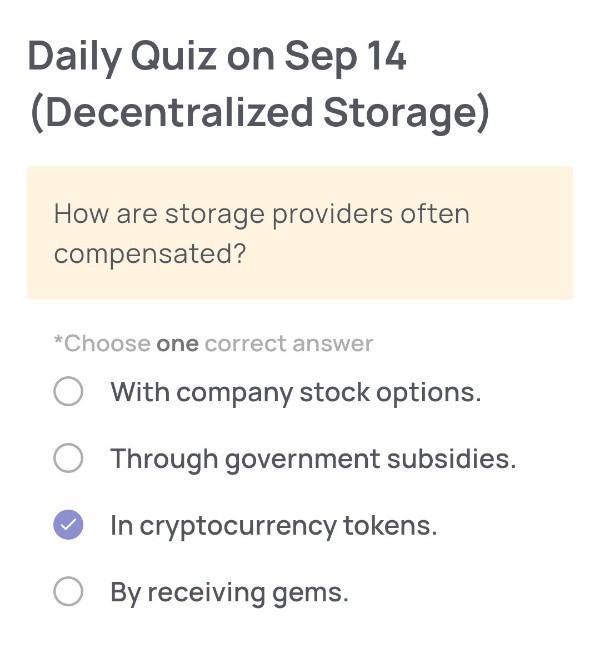600x663 pixels.
Task: Pick the "By receiving gems." radio button
Action: point(68,592)
